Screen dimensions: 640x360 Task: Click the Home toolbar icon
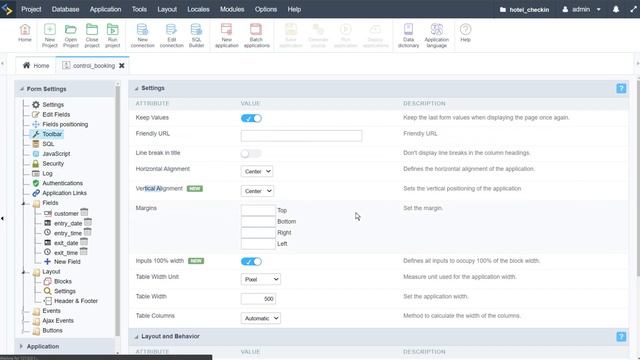24,33
